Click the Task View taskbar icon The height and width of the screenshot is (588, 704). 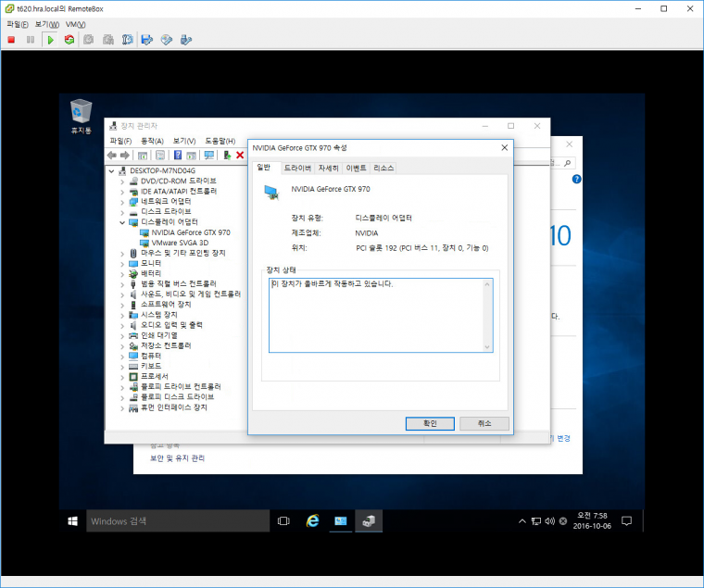283,521
